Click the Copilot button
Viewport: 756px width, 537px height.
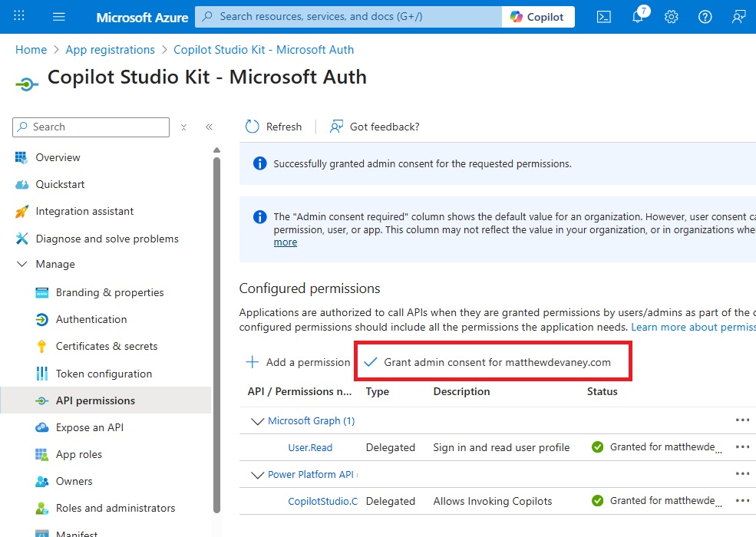click(x=538, y=17)
